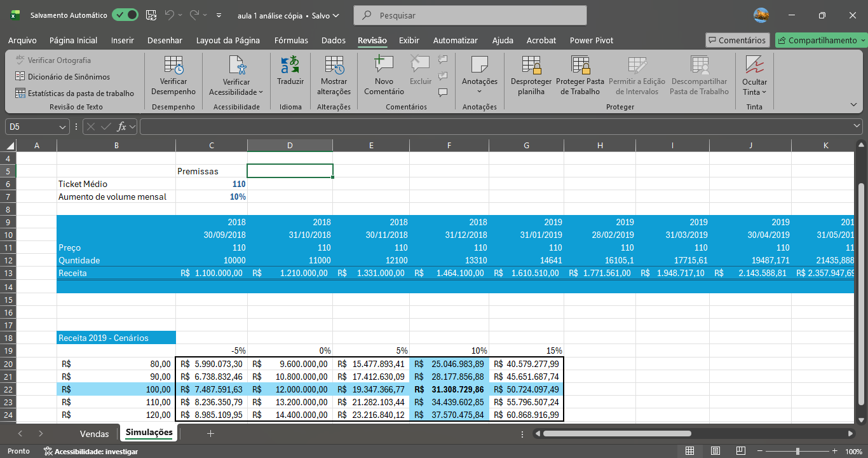This screenshot has width=868, height=458.
Task: Switch to Normal view in status bar
Action: 689,451
